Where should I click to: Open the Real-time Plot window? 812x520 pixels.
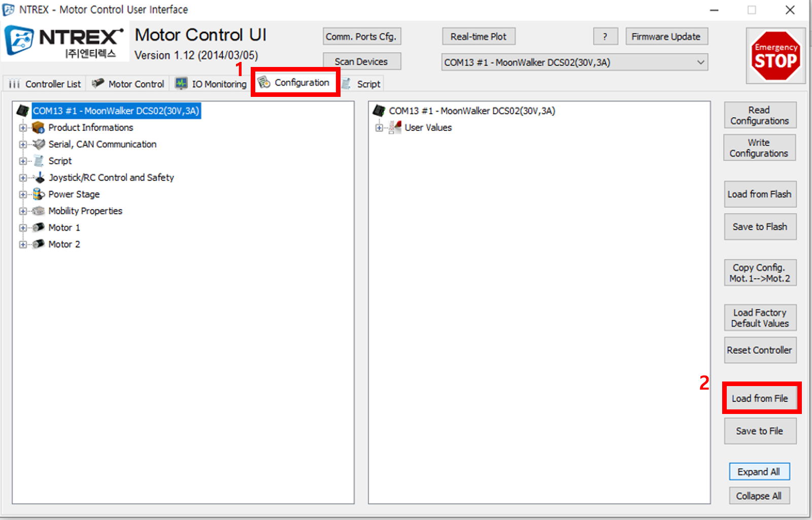pyautogui.click(x=478, y=36)
